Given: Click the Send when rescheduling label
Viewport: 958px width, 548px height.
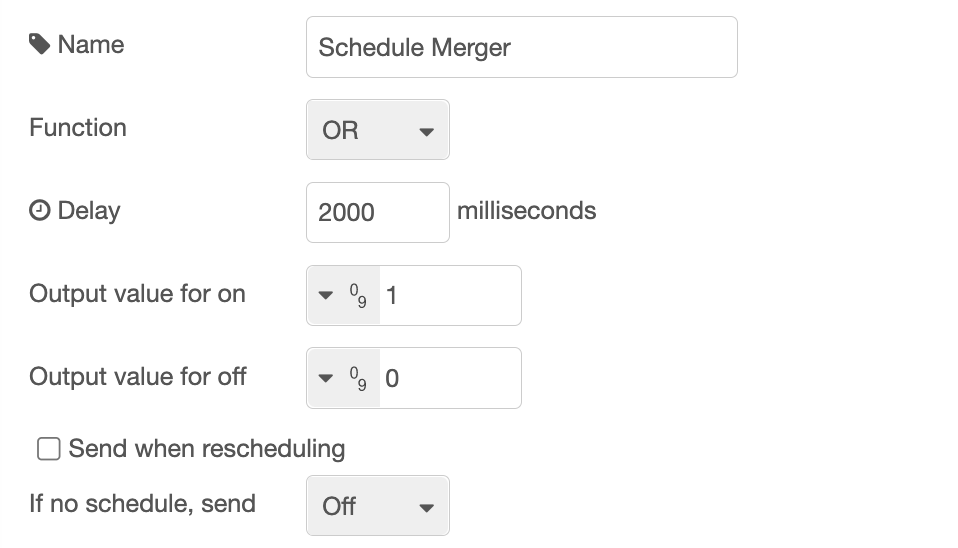Looking at the screenshot, I should pos(206,449).
